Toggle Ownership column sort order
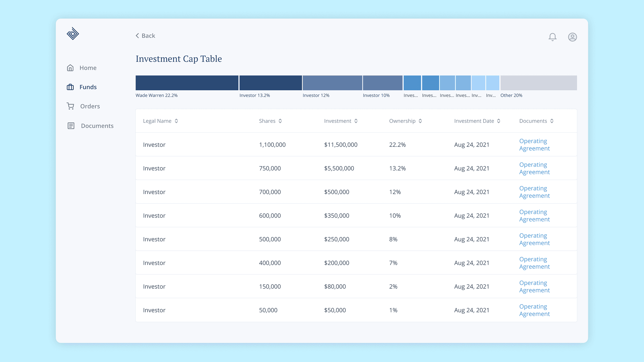Viewport: 644px width, 362px height. 420,121
